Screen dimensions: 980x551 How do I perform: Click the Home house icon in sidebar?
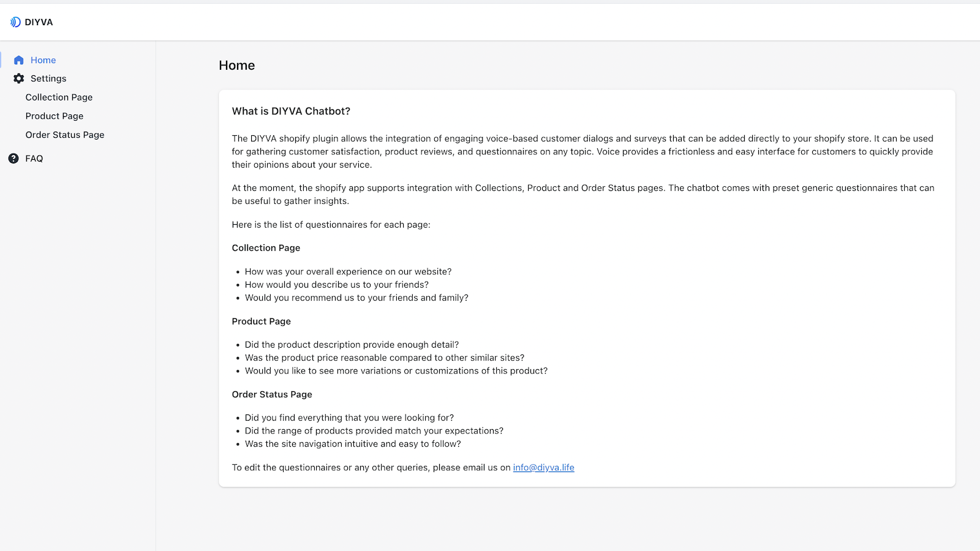point(19,60)
